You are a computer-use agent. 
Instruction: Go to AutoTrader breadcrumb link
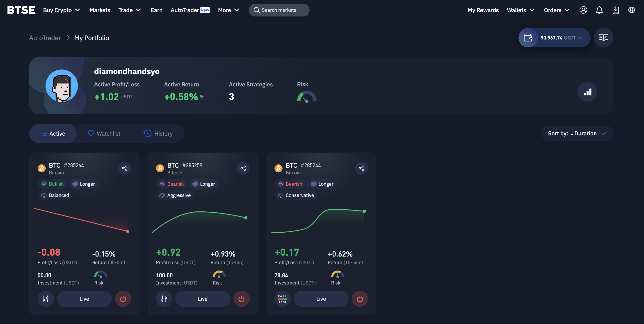pyautogui.click(x=45, y=38)
